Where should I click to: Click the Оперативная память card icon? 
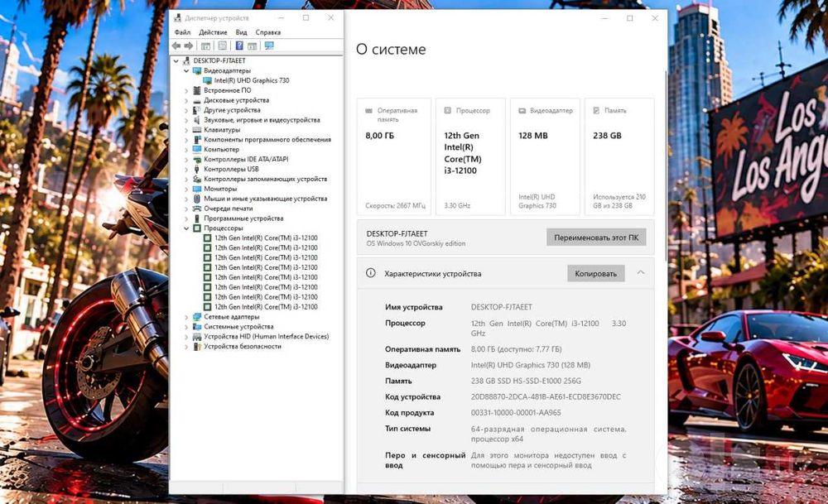coord(369,111)
